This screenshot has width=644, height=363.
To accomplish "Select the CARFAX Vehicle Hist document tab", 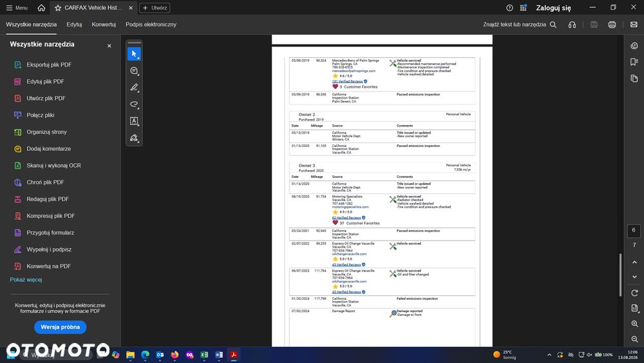I will [93, 8].
